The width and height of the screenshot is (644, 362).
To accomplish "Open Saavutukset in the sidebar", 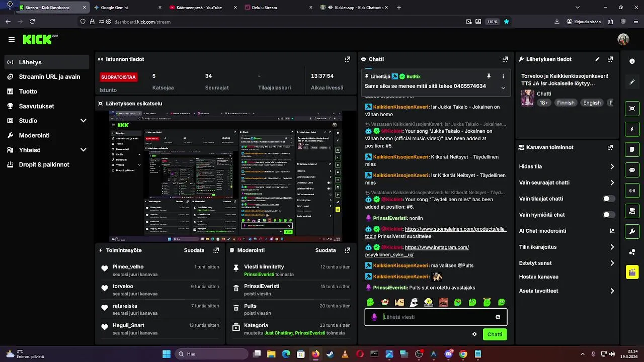I will coord(46,106).
